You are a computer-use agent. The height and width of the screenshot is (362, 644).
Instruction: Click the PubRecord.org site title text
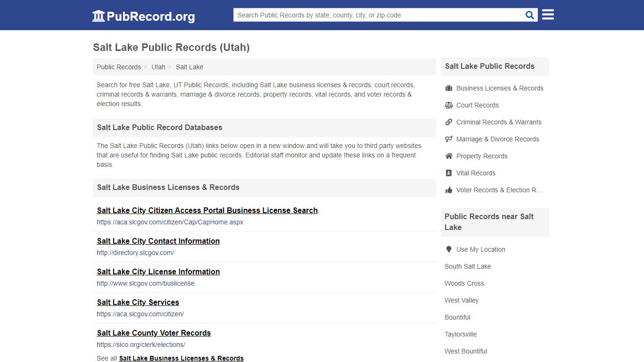(x=151, y=16)
